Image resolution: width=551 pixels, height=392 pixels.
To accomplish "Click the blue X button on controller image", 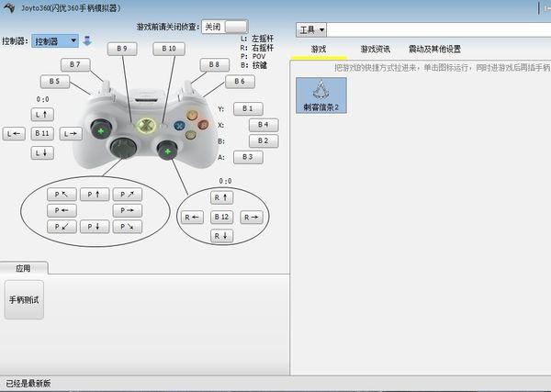I will [180, 126].
